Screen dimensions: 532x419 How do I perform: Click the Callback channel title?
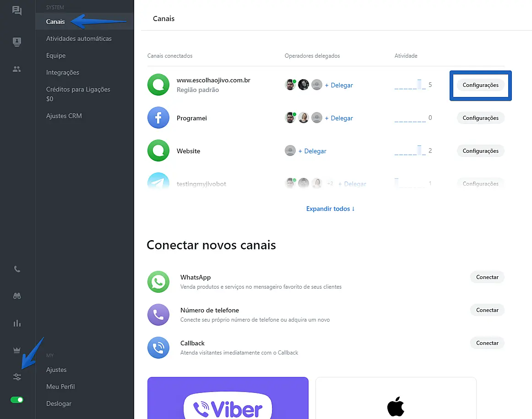click(192, 343)
